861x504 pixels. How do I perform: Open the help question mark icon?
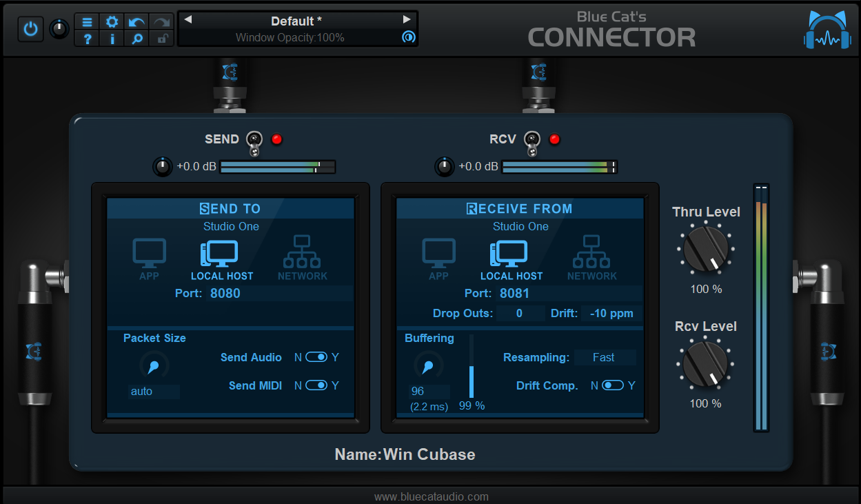pyautogui.click(x=87, y=39)
